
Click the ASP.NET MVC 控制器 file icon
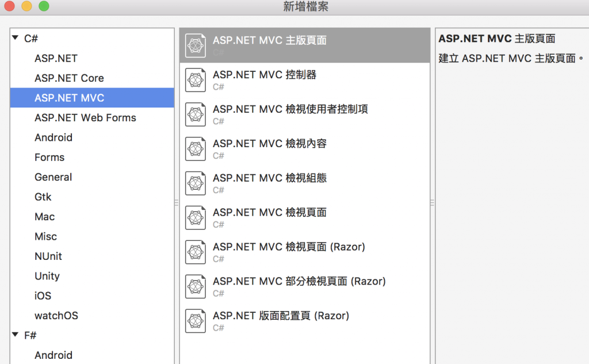click(196, 80)
